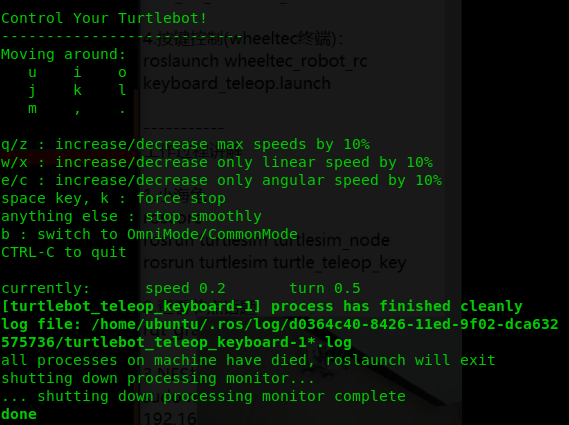Click the 'o' key in movement grid
This screenshot has width=569, height=425.
click(122, 73)
